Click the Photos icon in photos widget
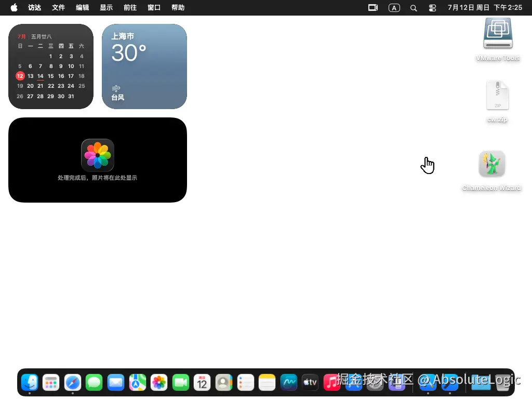The image size is (532, 399). click(98, 155)
